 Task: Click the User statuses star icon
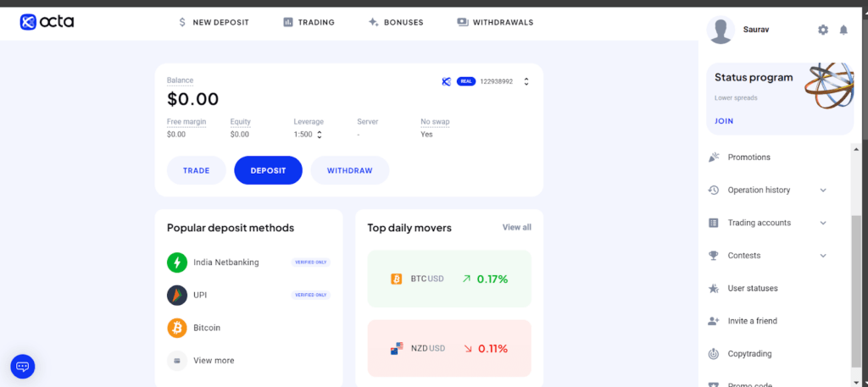pos(714,288)
